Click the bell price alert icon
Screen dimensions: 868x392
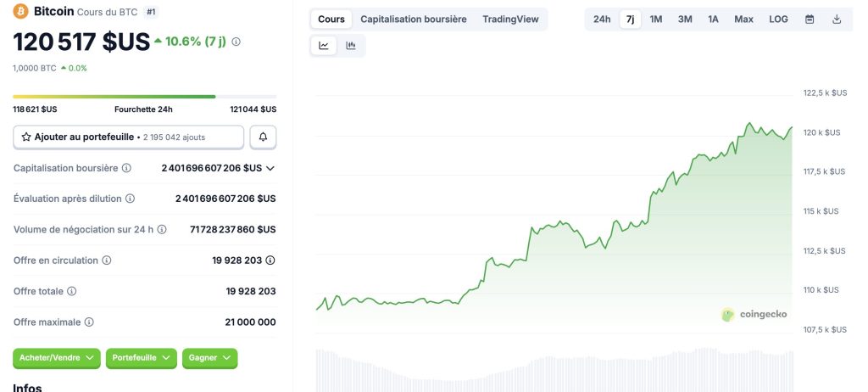point(263,137)
